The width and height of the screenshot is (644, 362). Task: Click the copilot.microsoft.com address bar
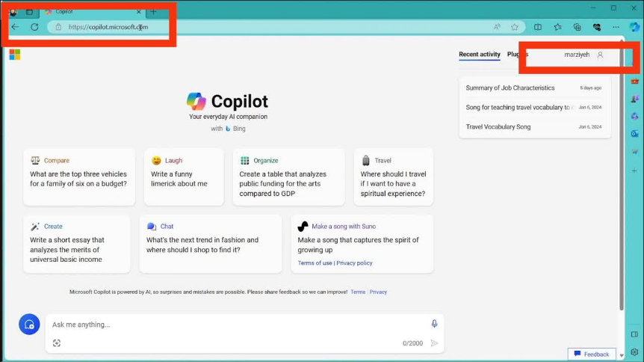coord(286,27)
